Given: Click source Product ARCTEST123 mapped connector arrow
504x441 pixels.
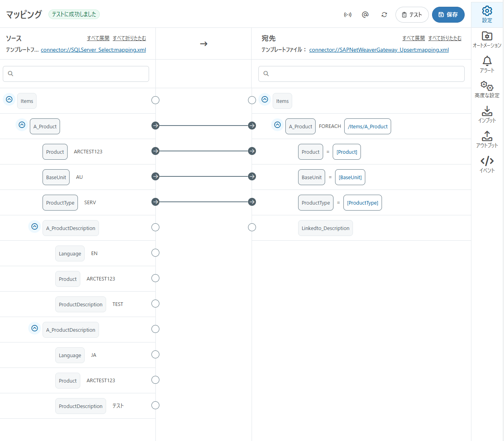Looking at the screenshot, I should point(155,151).
